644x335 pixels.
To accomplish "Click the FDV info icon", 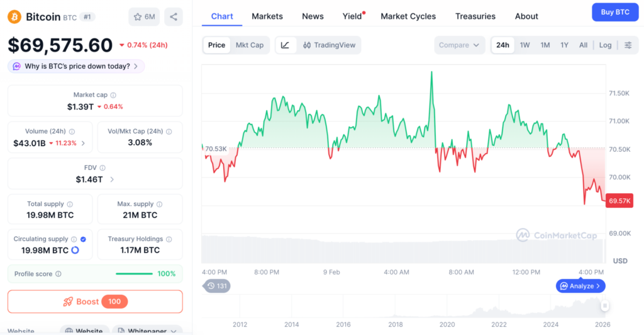I will click(103, 168).
